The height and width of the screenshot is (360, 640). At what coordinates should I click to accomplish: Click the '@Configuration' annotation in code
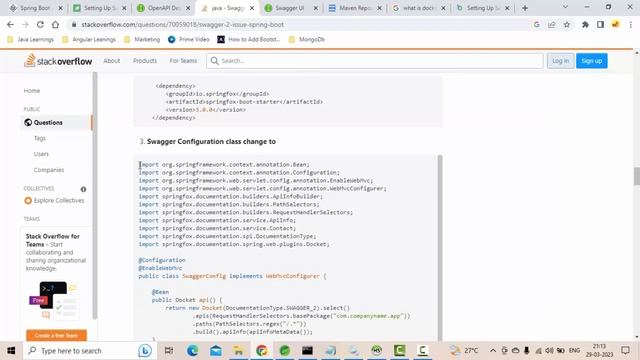click(162, 260)
